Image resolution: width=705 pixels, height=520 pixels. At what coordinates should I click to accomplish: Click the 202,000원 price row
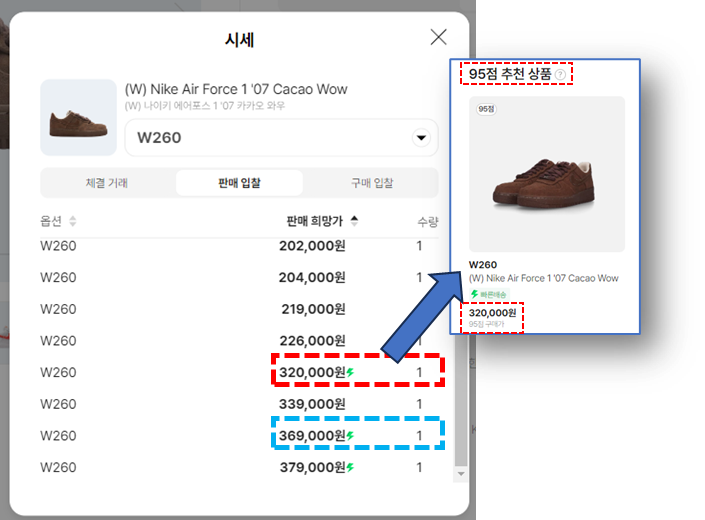click(x=239, y=246)
